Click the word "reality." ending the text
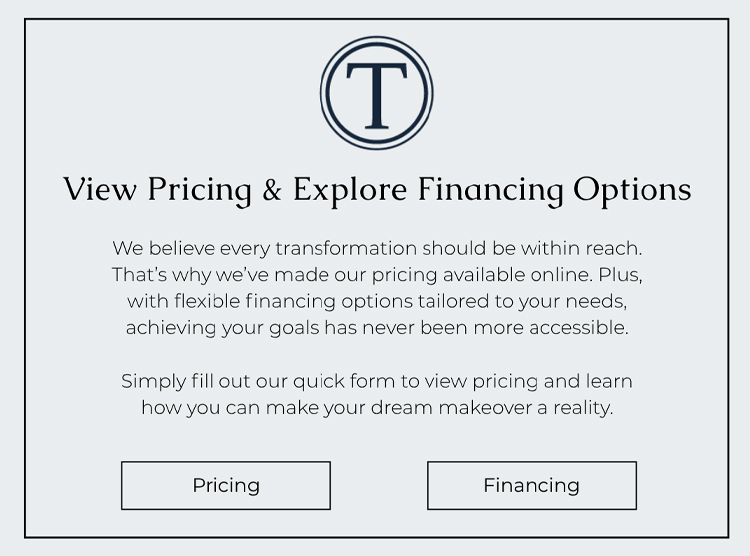 [x=583, y=408]
